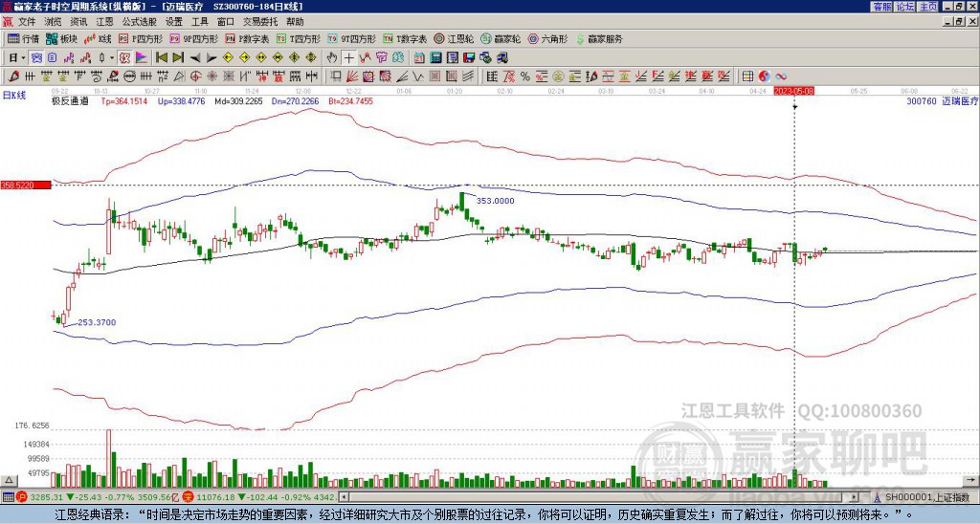The image size is (980, 524).
Task: Click the 论坛 button in title bar
Action: pos(905,7)
